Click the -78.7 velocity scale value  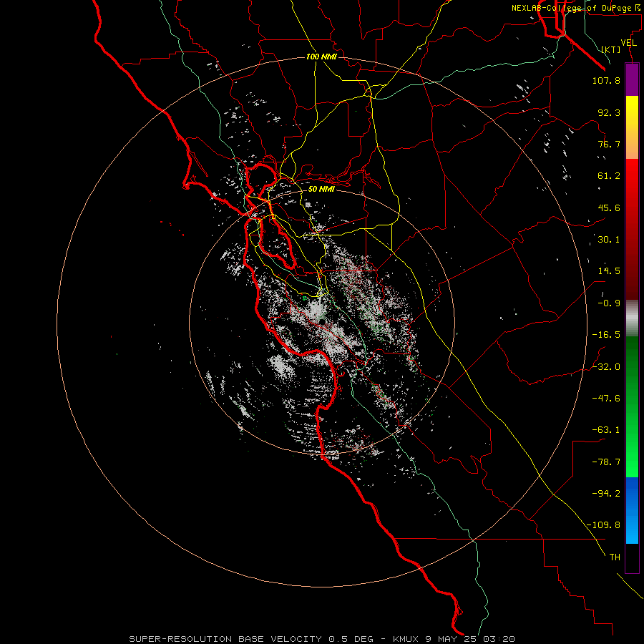[x=606, y=462]
